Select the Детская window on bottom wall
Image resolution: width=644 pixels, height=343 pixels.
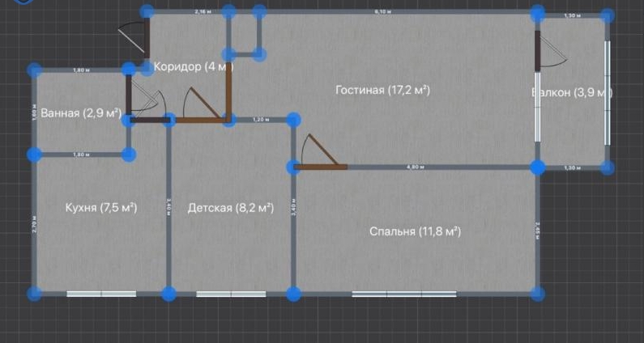click(231, 294)
